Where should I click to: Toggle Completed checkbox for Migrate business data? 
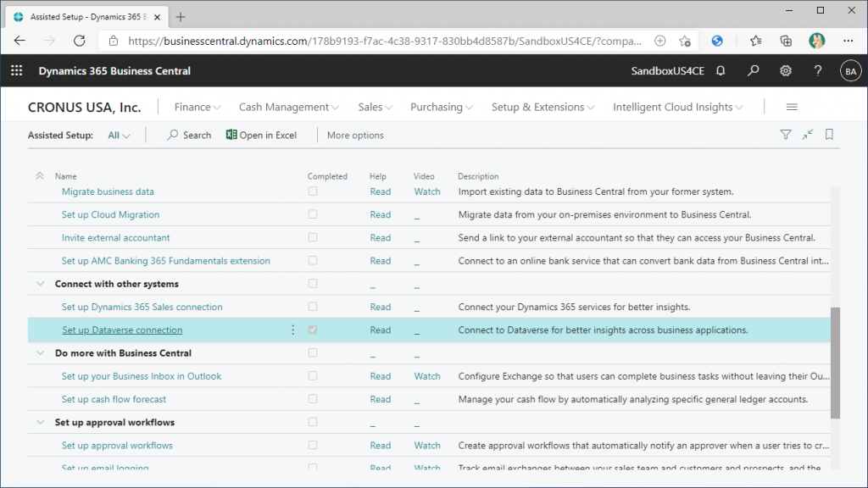313,191
